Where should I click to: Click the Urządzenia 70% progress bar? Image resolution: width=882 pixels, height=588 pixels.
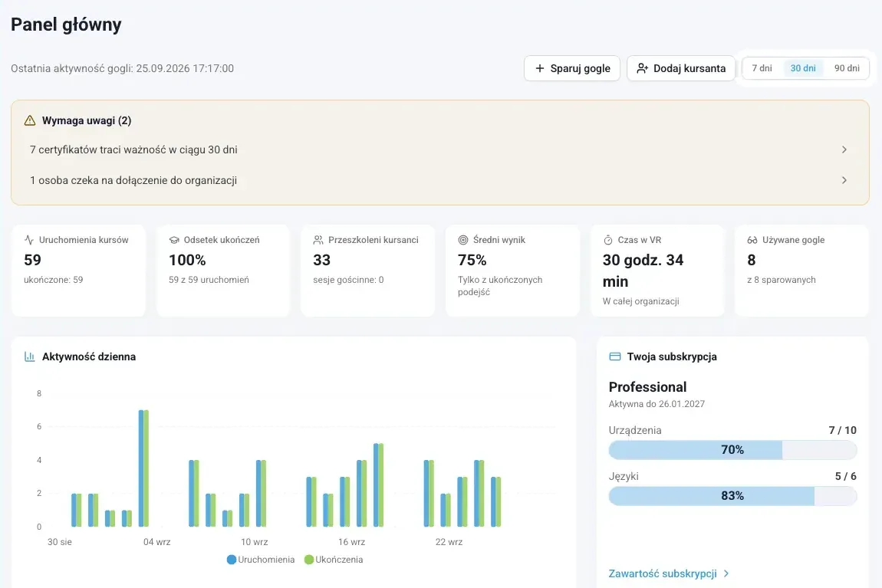coord(732,450)
